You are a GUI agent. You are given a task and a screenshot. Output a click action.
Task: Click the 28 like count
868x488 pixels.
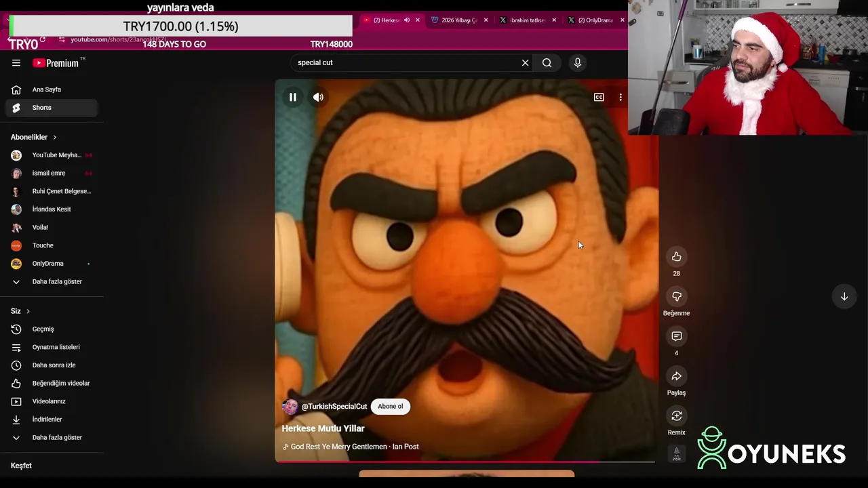point(676,274)
